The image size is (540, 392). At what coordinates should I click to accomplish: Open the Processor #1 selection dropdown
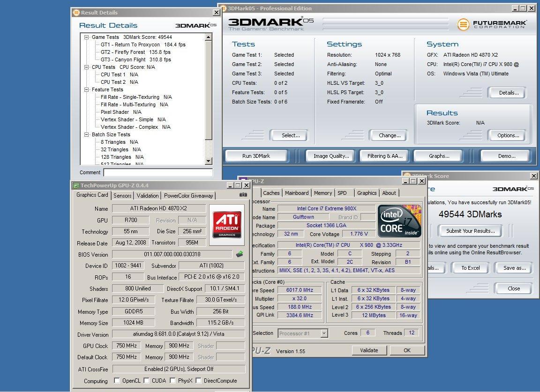coord(324,333)
